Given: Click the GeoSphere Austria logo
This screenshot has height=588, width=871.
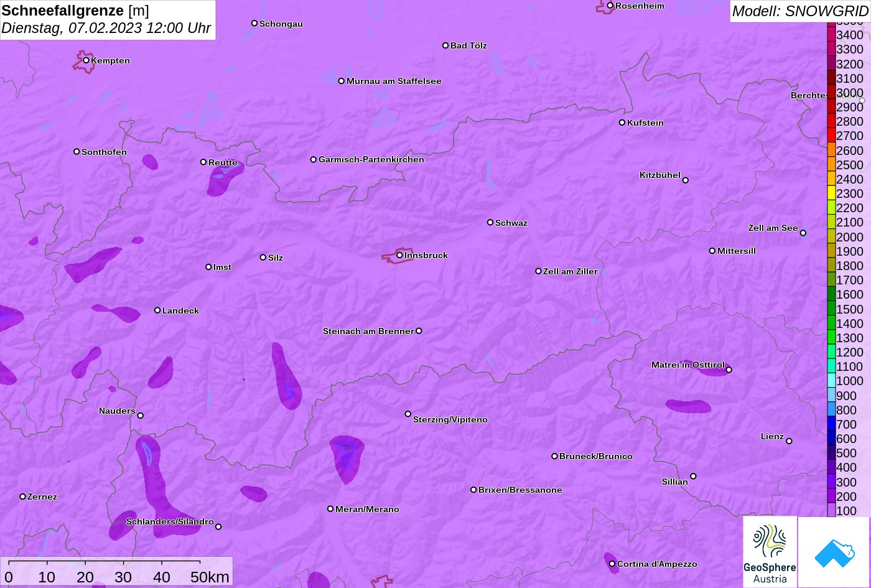Looking at the screenshot, I should pyautogui.click(x=770, y=552).
